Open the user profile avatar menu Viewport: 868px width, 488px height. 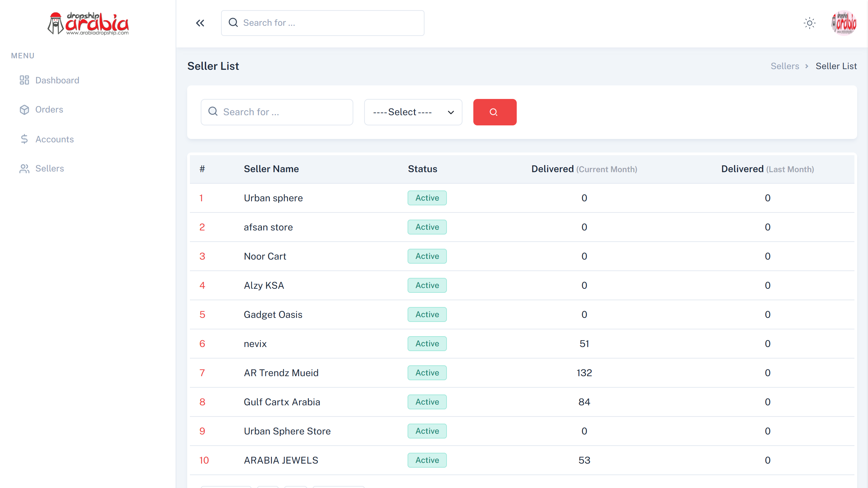click(x=844, y=23)
